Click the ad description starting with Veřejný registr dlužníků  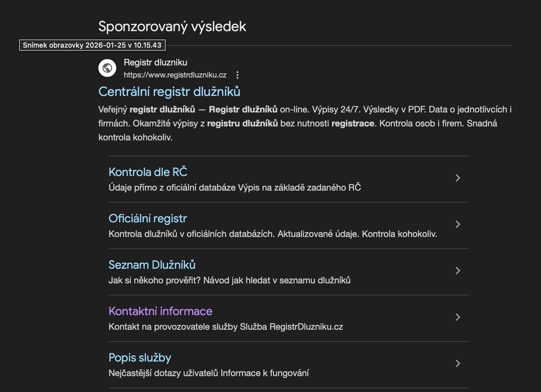305,123
